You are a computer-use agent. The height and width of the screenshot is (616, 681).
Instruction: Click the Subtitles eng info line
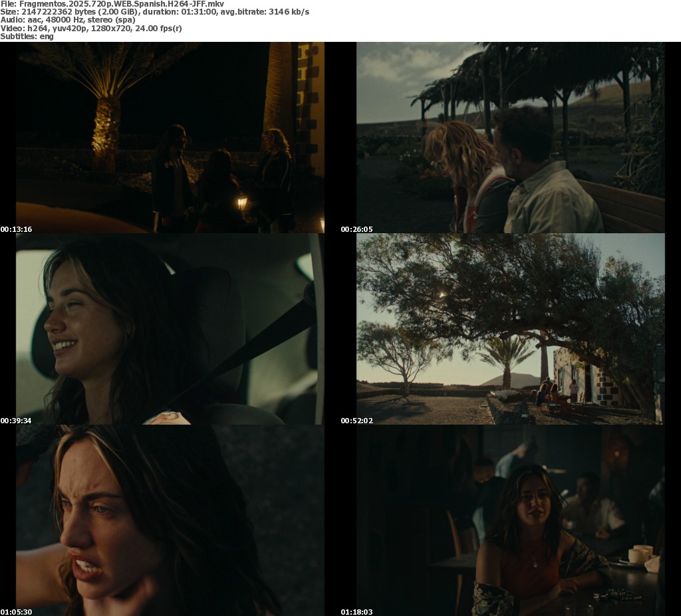(27, 37)
